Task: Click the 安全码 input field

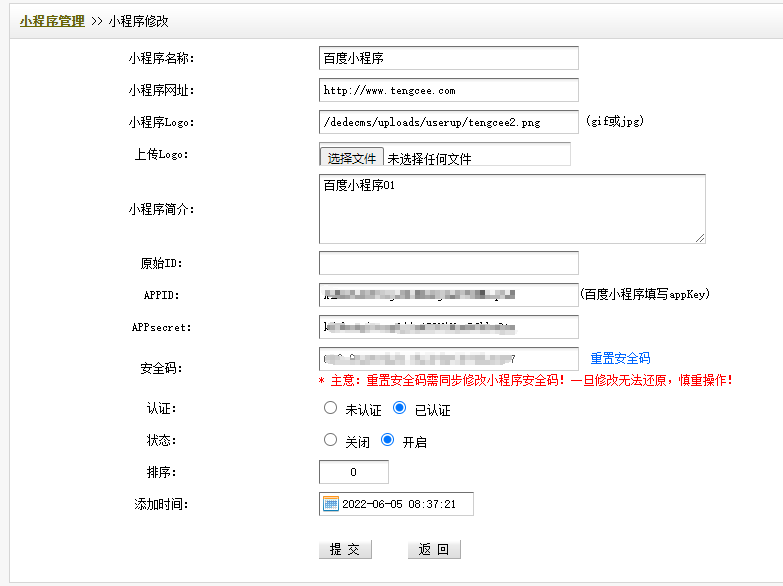Action: [448, 358]
